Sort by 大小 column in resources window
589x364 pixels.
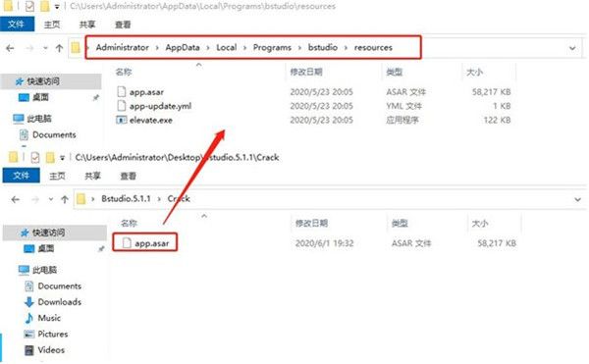pos(474,72)
